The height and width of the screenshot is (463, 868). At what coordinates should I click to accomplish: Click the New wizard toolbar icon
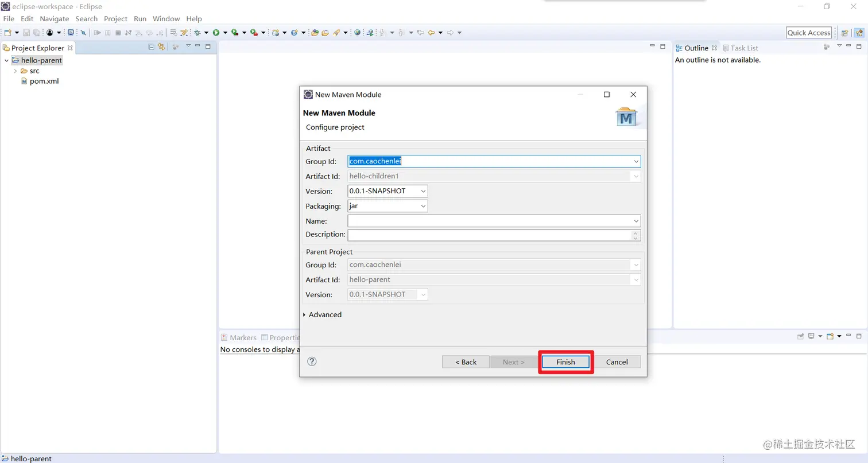pyautogui.click(x=7, y=33)
